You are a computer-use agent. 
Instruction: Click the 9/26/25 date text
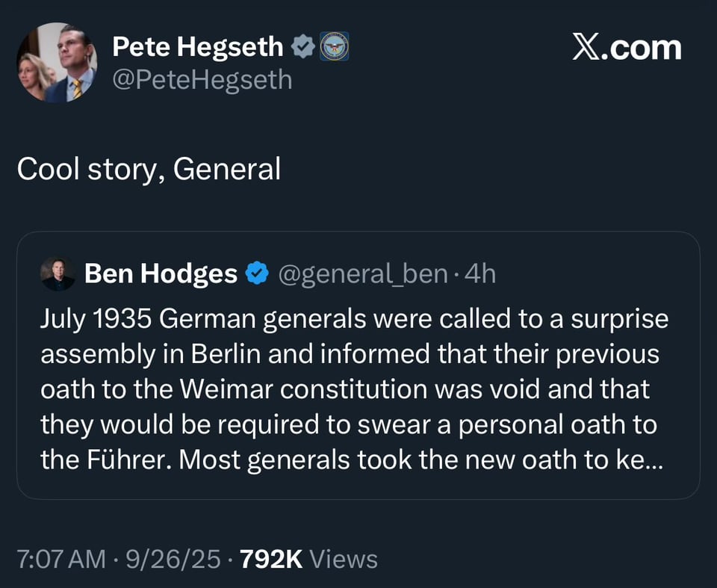pyautogui.click(x=173, y=558)
